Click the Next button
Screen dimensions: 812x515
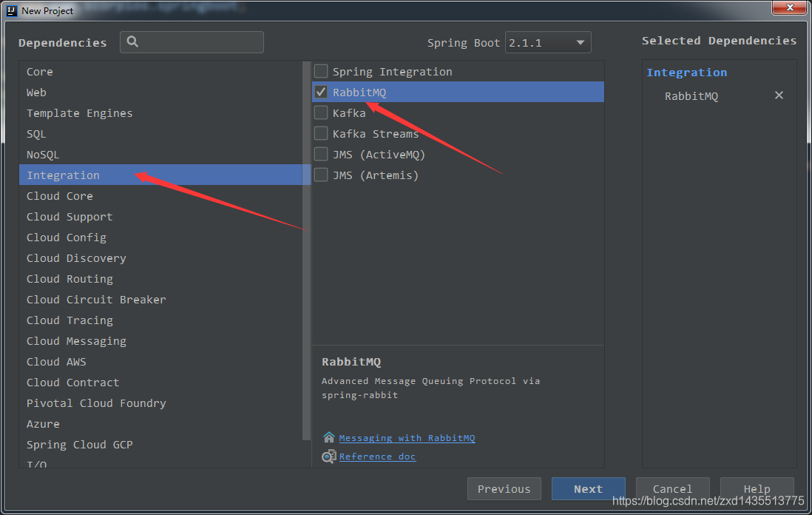(x=588, y=488)
